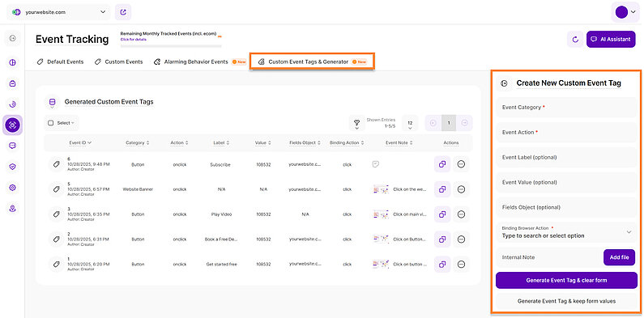This screenshot has height=318, width=644.
Task: Sort the table by Action column
Action: coord(180,142)
